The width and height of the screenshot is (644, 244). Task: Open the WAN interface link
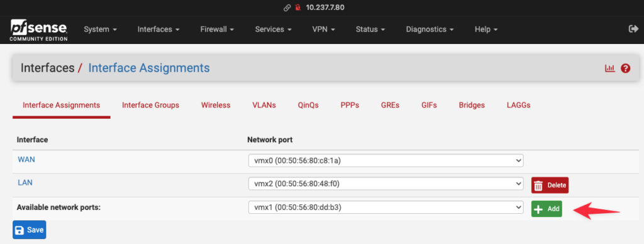pos(26,159)
